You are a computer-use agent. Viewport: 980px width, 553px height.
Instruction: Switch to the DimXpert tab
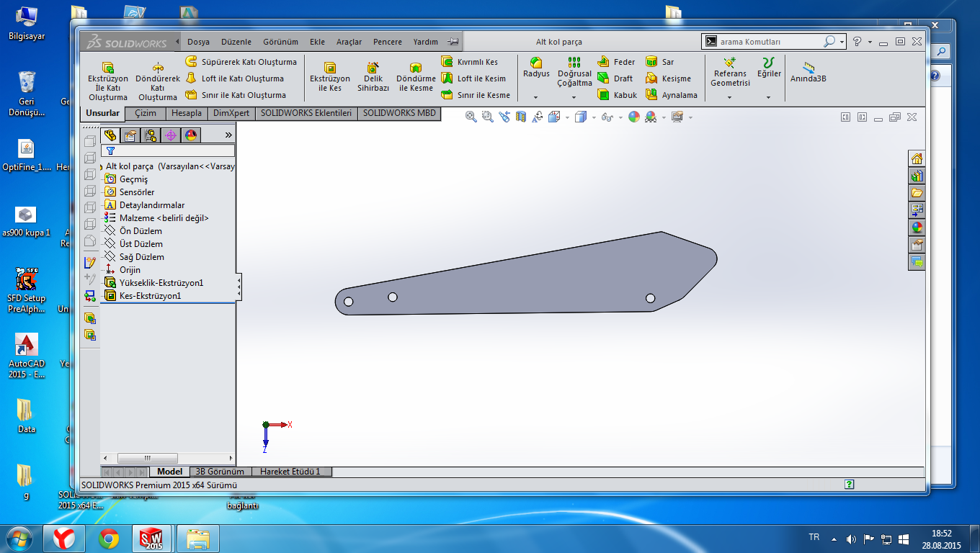231,113
